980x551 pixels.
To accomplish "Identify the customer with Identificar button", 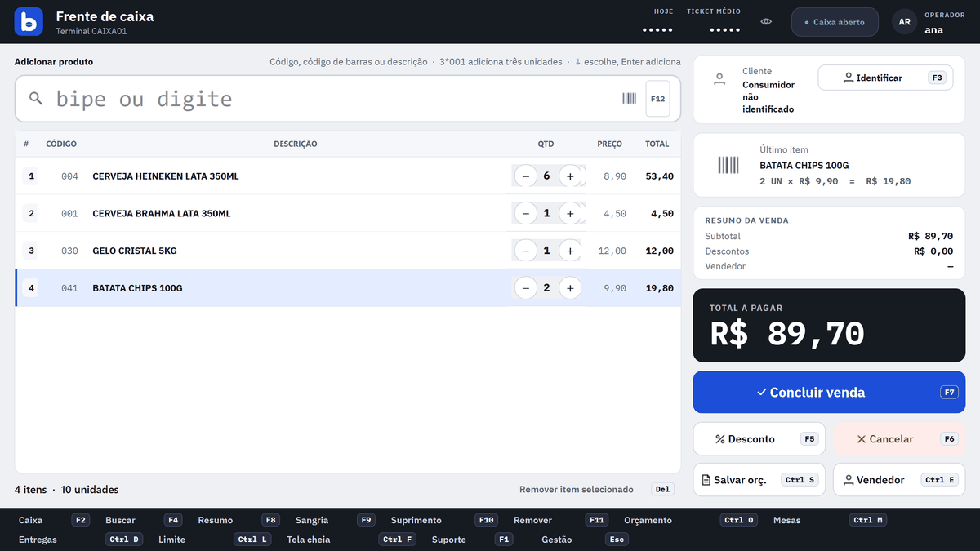I will pyautogui.click(x=885, y=78).
